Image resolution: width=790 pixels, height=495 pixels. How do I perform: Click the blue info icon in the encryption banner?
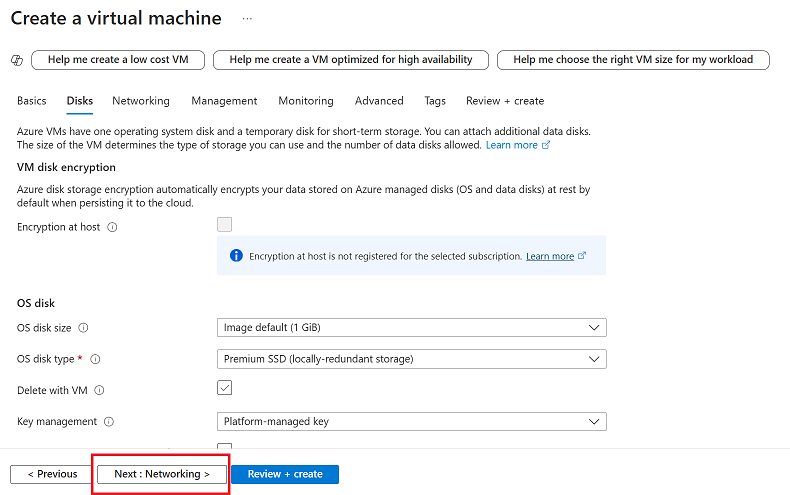pos(236,256)
